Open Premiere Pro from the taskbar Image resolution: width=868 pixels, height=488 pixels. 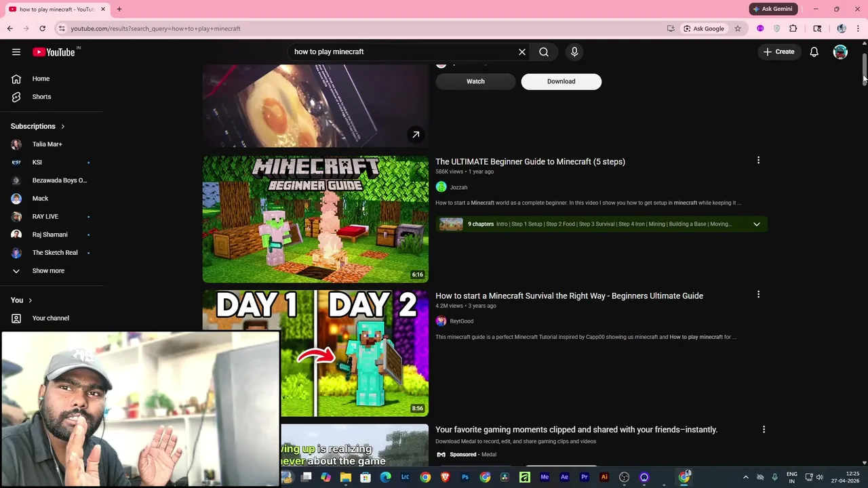click(x=585, y=477)
